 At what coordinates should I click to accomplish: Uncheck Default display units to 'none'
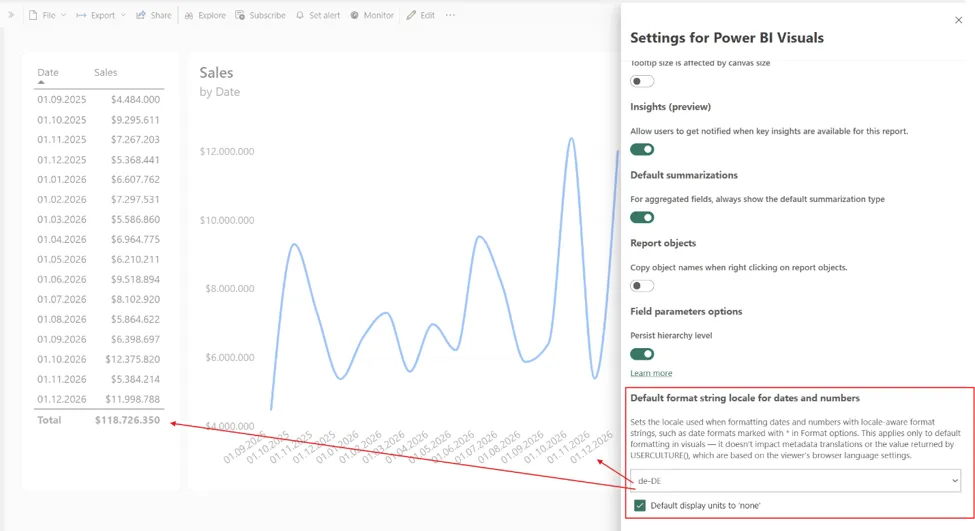tap(640, 506)
